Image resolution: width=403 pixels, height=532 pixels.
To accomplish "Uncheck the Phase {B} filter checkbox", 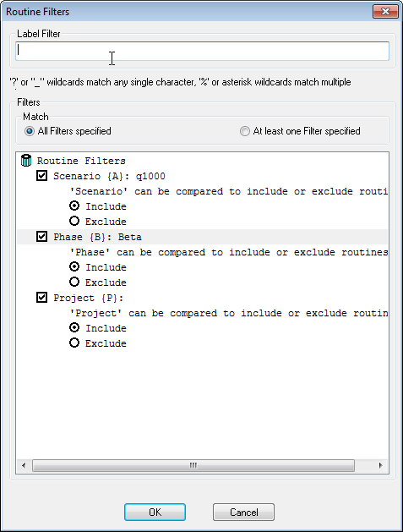I will coord(41,237).
